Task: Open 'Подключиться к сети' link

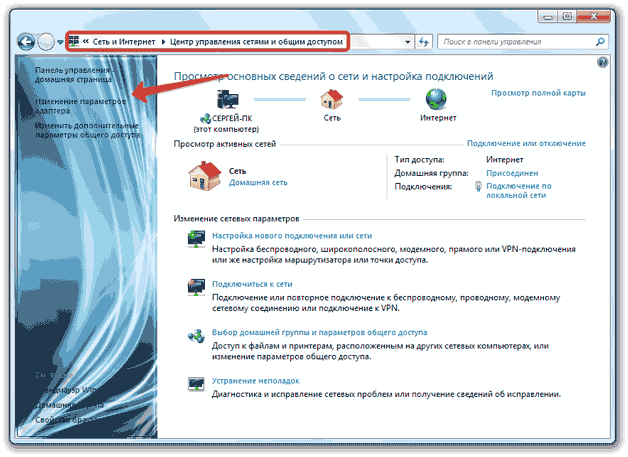Action: pos(252,284)
